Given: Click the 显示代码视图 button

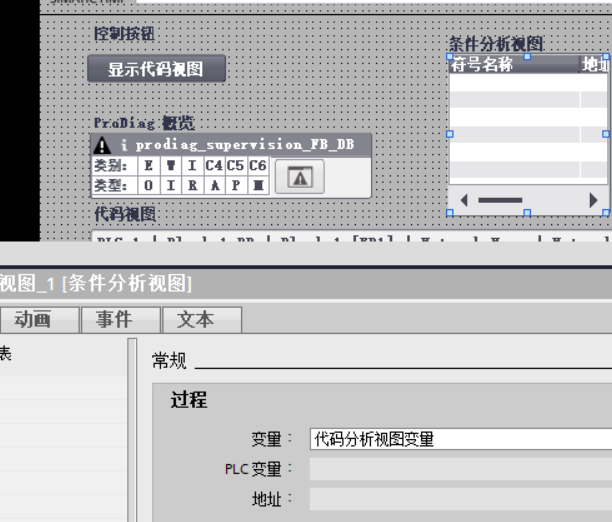Looking at the screenshot, I should [x=157, y=69].
